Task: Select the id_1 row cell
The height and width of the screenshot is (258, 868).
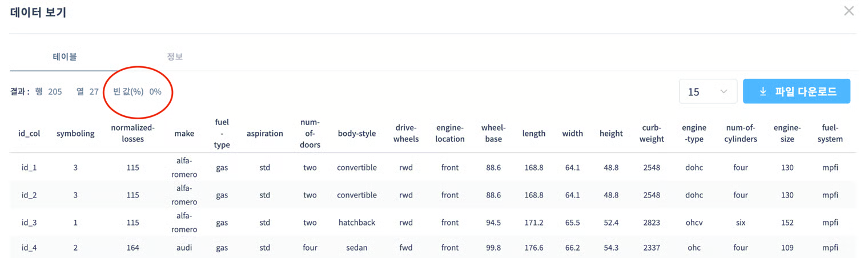Action: click(x=29, y=168)
